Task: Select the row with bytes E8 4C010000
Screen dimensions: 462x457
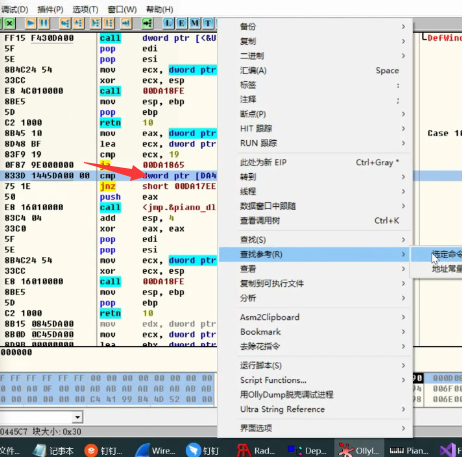Action: pyautogui.click(x=109, y=91)
